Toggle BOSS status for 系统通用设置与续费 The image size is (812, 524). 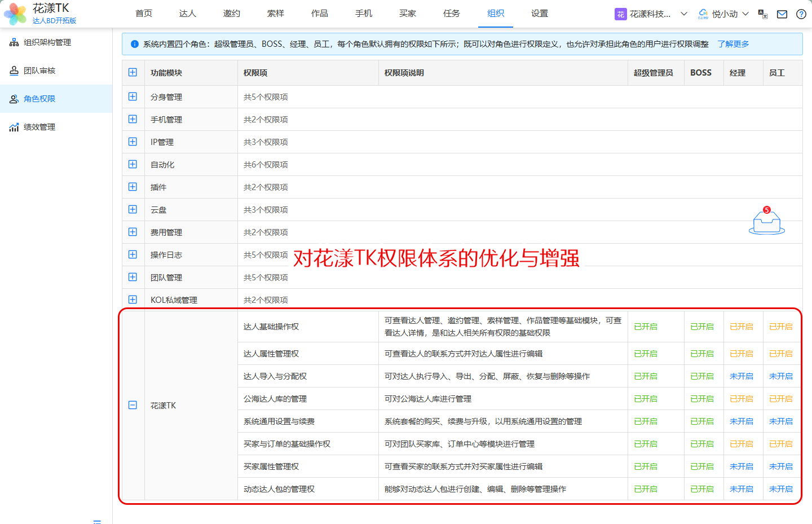pos(701,421)
